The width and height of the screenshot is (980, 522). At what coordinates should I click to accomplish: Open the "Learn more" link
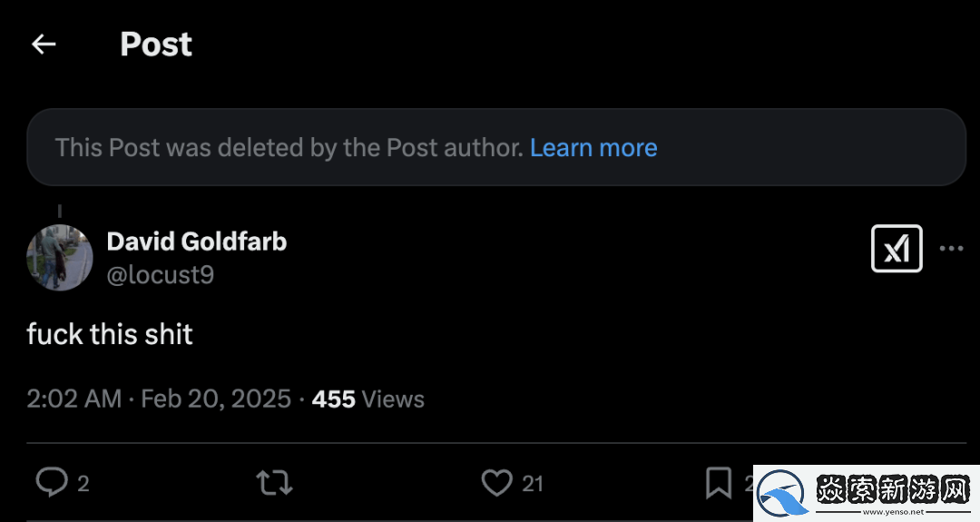click(x=593, y=148)
